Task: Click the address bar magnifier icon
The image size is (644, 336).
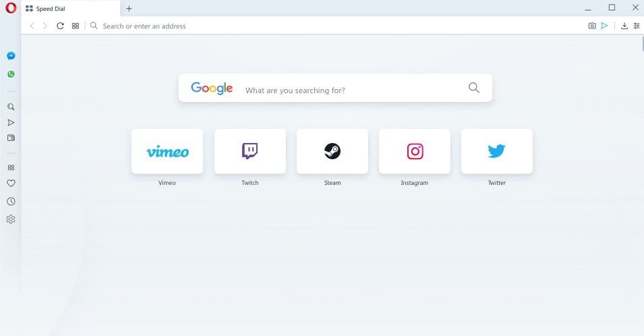Action: pyautogui.click(x=94, y=26)
